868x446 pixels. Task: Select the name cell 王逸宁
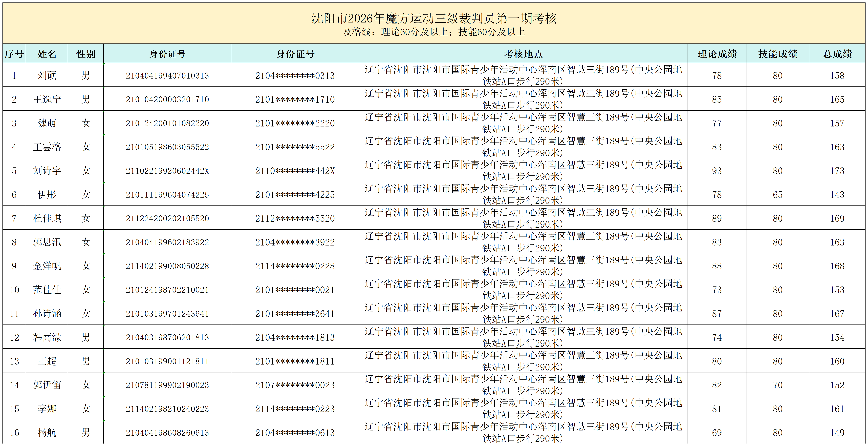point(47,99)
